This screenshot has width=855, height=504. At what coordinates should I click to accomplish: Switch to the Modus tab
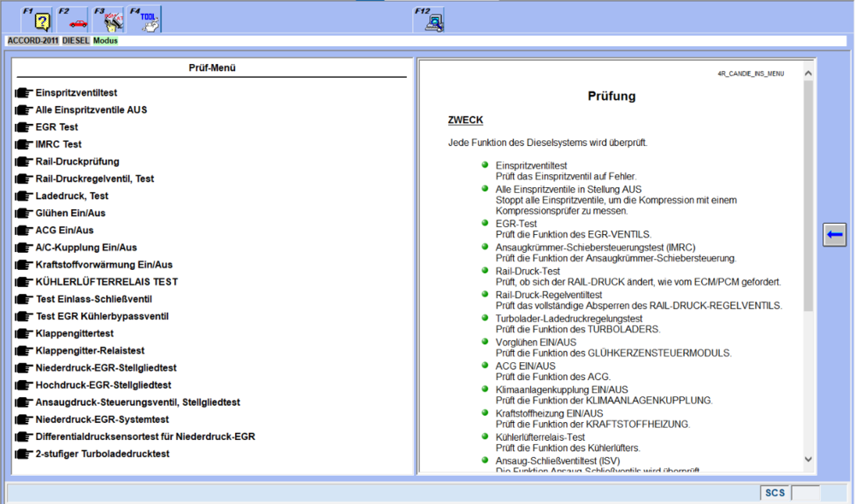point(104,40)
